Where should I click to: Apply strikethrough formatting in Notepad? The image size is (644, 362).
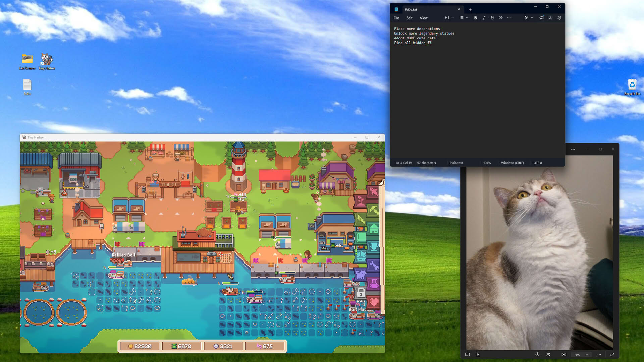pyautogui.click(x=492, y=18)
